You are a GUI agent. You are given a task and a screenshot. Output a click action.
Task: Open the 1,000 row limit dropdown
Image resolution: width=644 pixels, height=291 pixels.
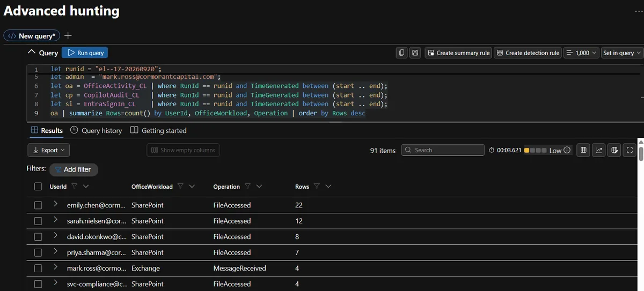pos(581,53)
